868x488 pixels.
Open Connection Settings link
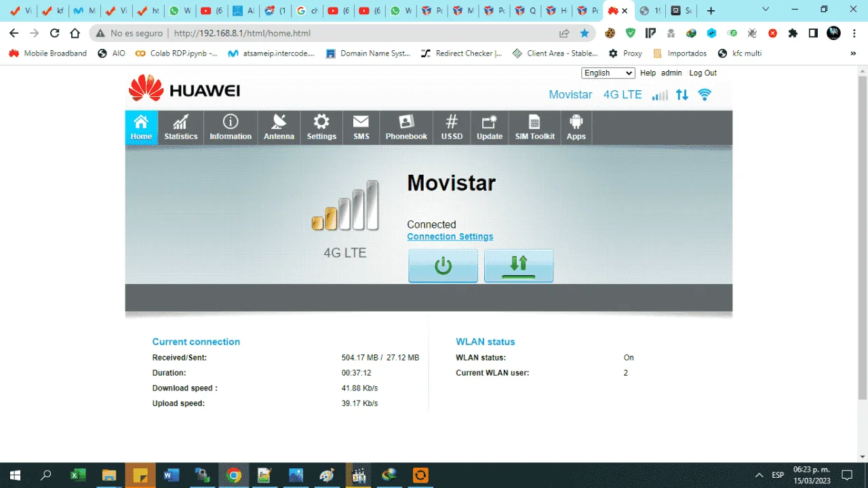point(450,237)
